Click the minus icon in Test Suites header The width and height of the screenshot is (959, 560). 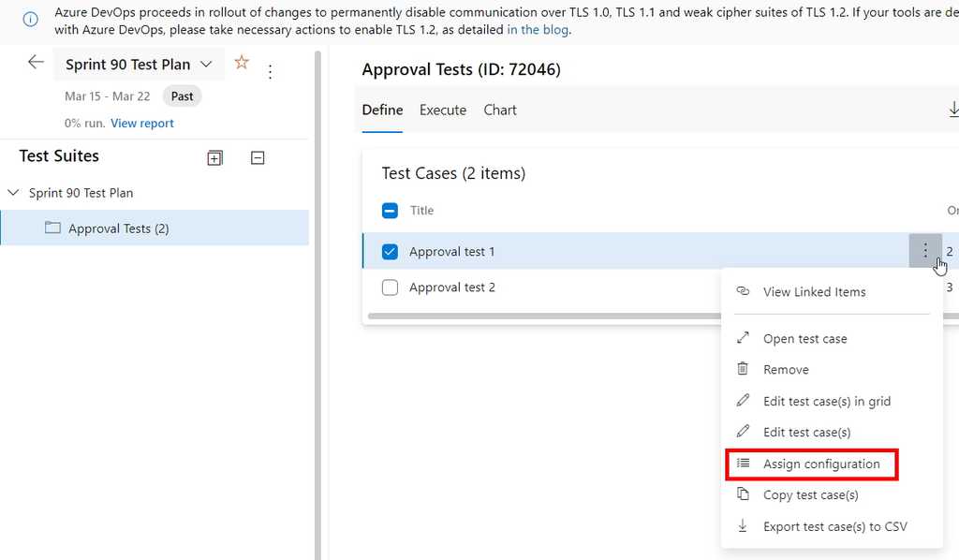click(257, 157)
